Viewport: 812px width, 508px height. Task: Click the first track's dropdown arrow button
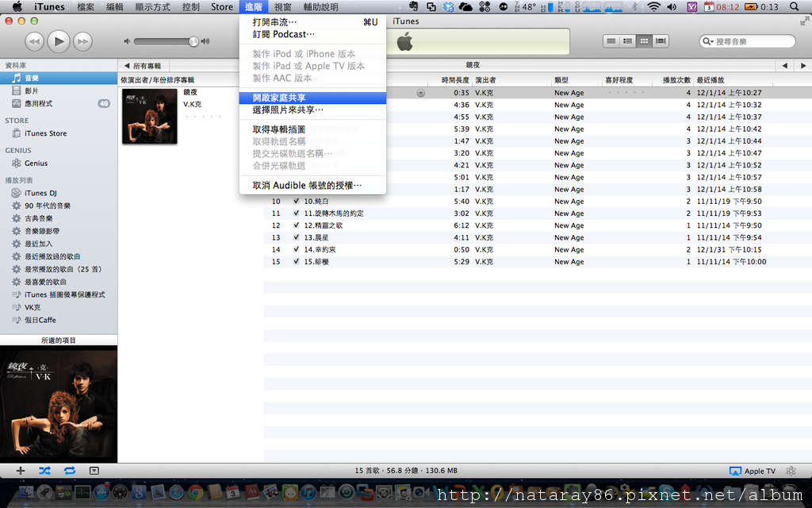click(x=420, y=93)
